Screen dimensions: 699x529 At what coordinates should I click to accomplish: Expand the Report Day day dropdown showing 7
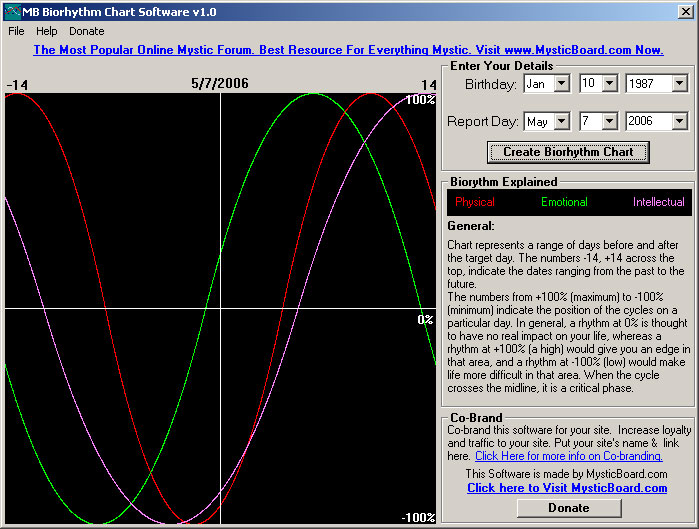(x=609, y=121)
